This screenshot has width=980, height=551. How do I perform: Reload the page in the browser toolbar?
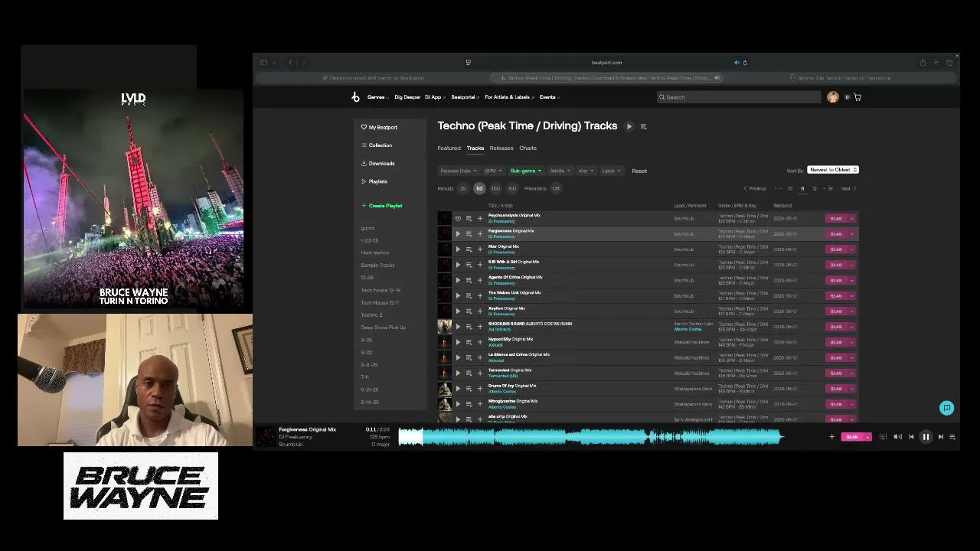(745, 63)
